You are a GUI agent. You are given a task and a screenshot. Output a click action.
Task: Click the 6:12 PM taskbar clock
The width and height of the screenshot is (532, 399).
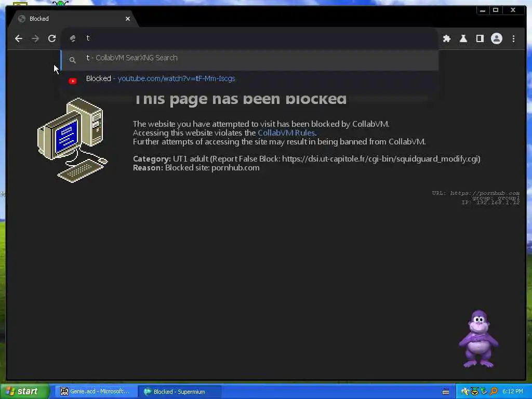[512, 392]
